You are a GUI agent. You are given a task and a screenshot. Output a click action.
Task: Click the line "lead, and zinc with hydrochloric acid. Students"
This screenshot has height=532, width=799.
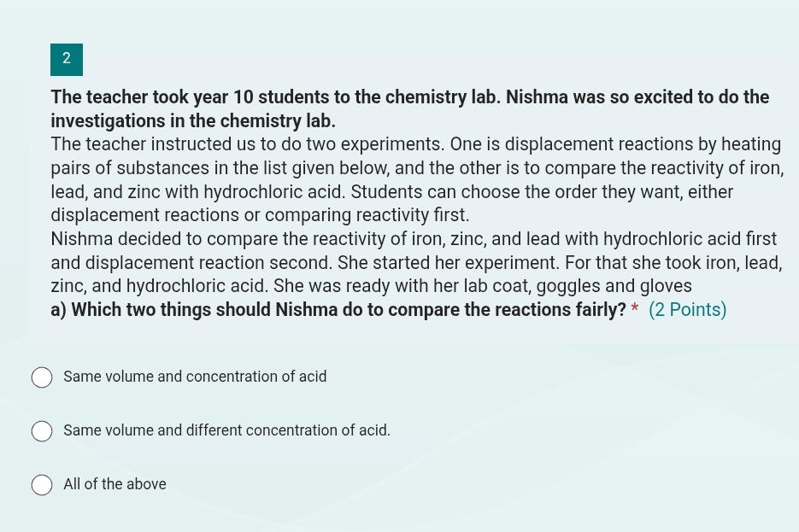pos(391,192)
